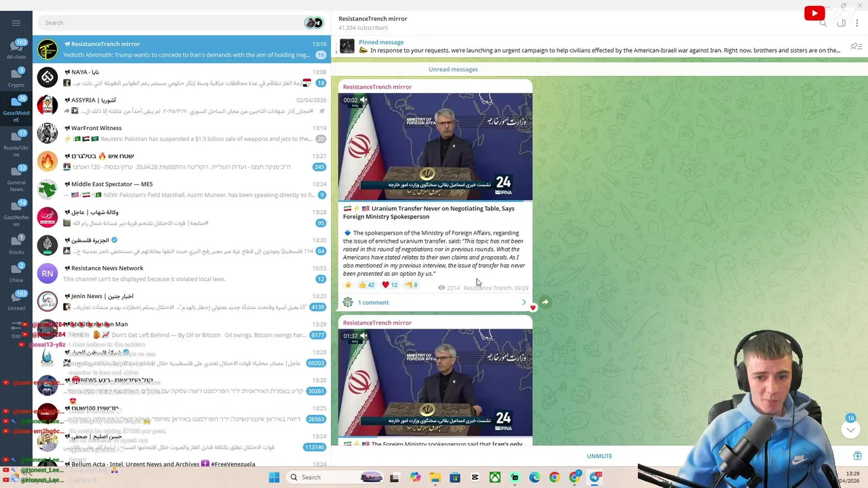
Task: Click the RN avatar of Resistance News Network
Action: click(47, 273)
